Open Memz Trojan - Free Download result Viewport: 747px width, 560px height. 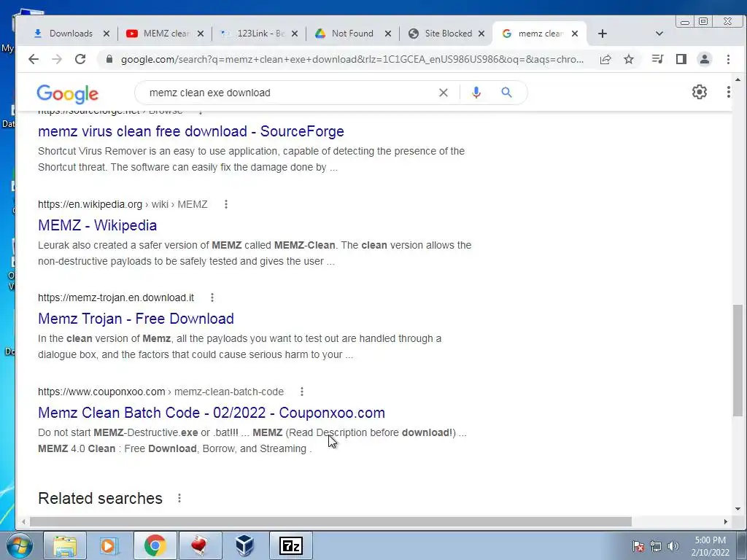[x=136, y=319]
